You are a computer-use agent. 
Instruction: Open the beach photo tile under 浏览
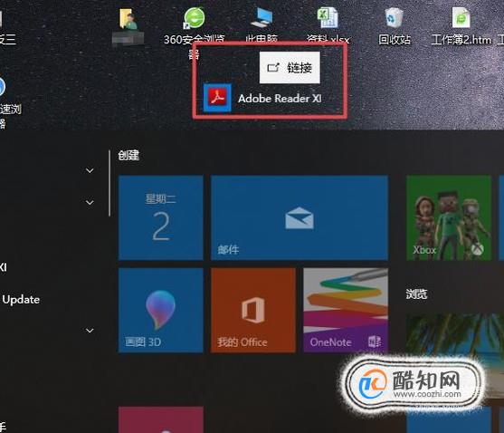click(454, 357)
